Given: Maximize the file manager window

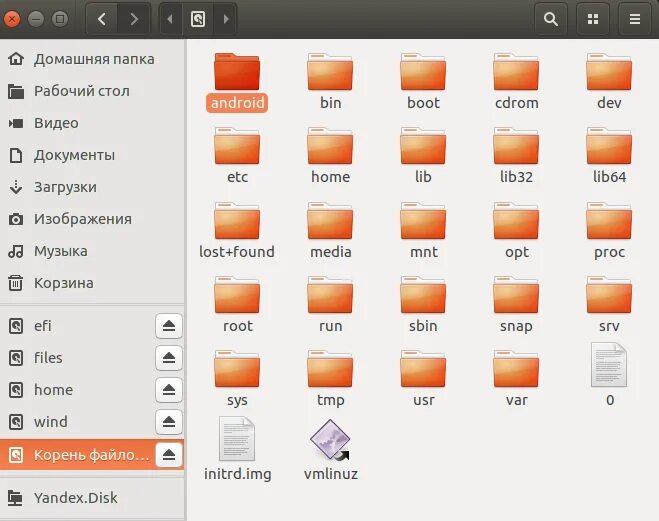Looking at the screenshot, I should tap(60, 19).
